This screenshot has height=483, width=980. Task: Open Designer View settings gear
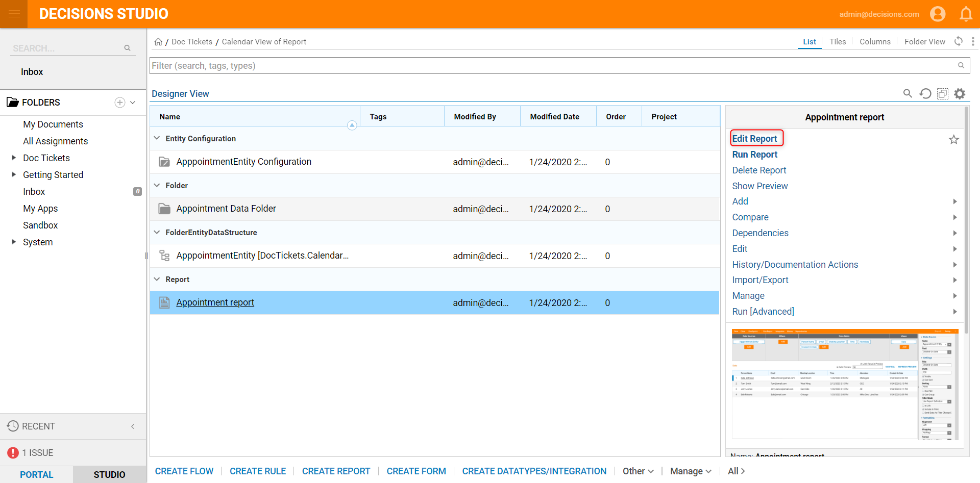click(960, 93)
